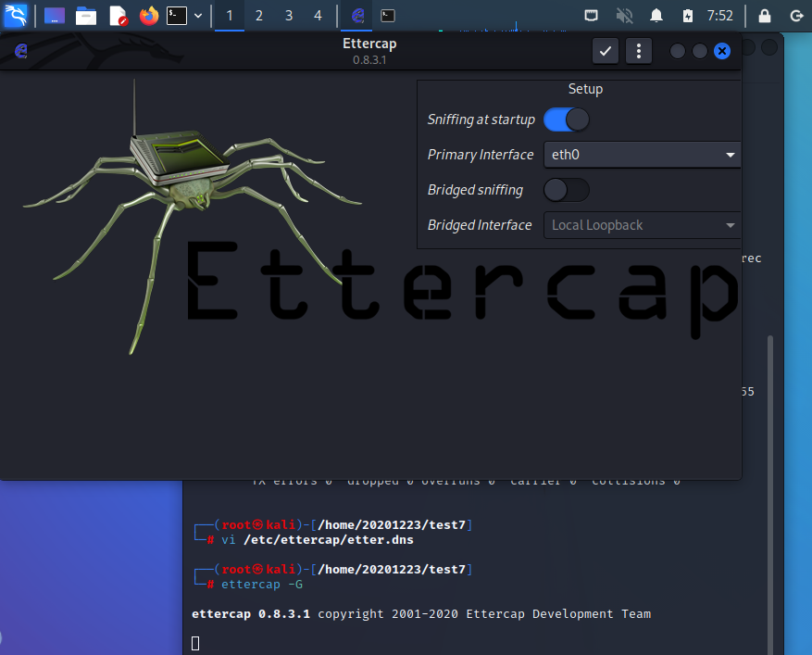Screen dimensions: 812x655
Task: Minimize the Ettercap window
Action: click(x=678, y=51)
